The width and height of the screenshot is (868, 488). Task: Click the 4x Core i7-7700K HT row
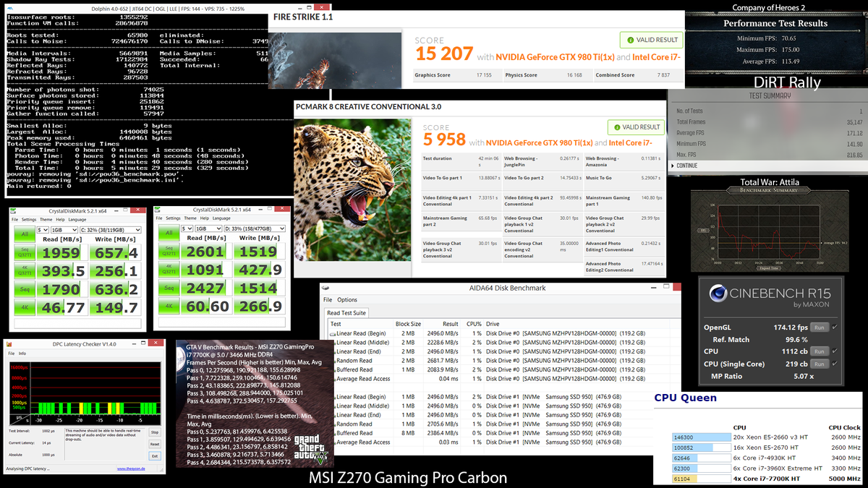(x=766, y=478)
